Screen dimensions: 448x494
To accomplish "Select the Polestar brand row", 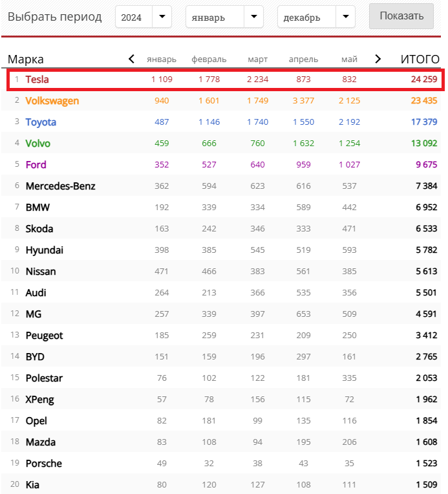I will click(221, 378).
